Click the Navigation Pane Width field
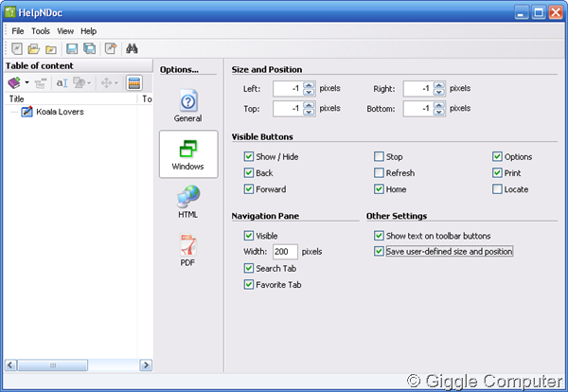Viewport: 568px width, 392px height. [285, 252]
